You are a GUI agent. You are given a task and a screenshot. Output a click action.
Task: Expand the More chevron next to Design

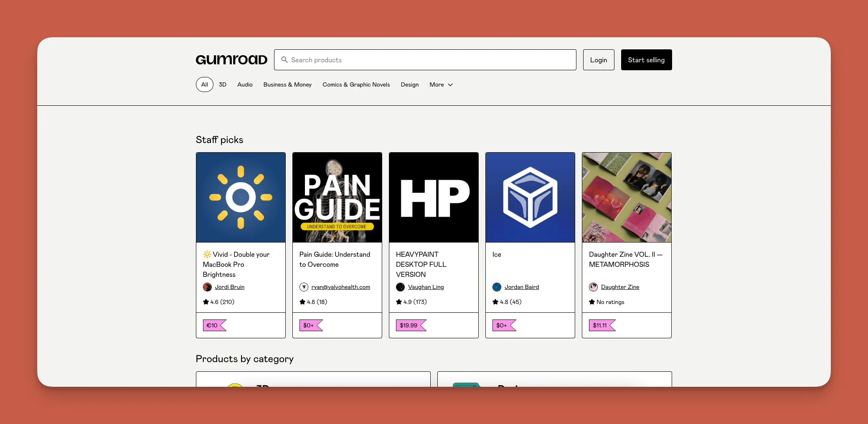point(450,85)
